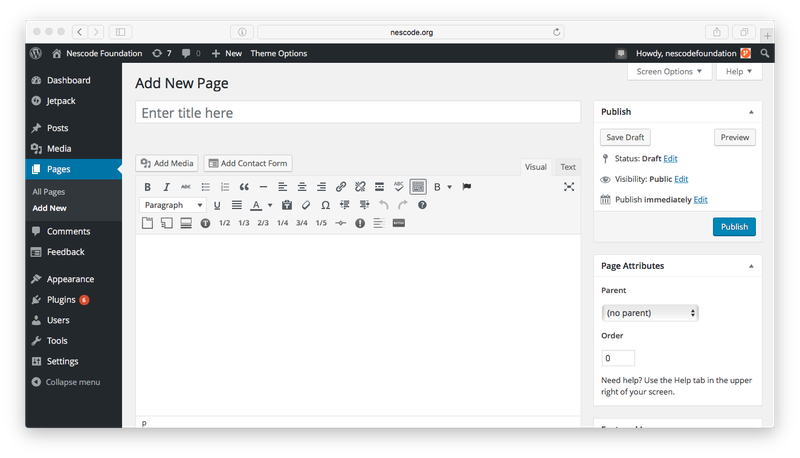Viewport: 800px width, 458px height.
Task: Insert bulleted list
Action: pyautogui.click(x=205, y=187)
